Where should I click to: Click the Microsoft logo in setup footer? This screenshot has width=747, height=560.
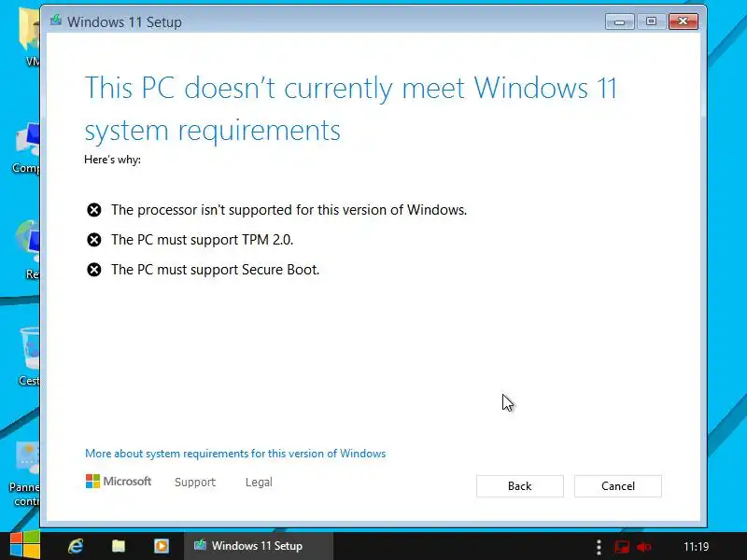119,481
